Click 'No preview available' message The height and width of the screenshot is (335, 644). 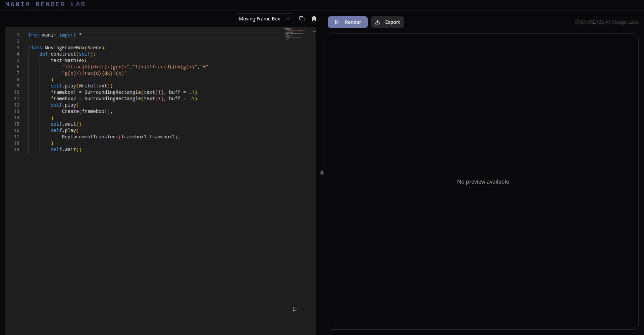pos(483,182)
